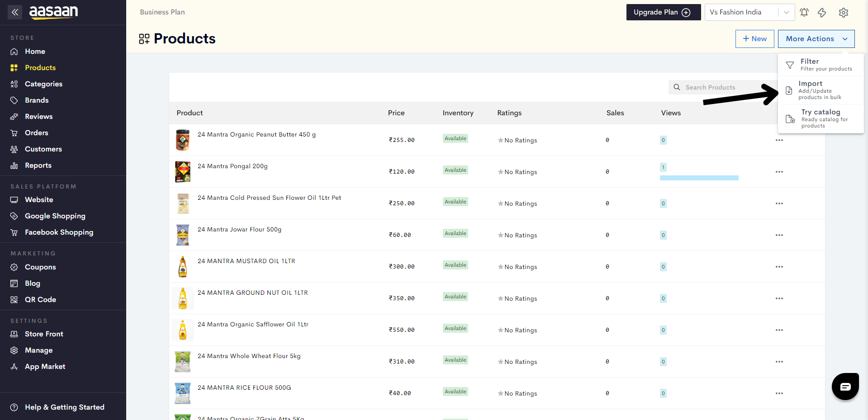Click the search magnifier icon
This screenshot has height=420, width=868.
(677, 87)
